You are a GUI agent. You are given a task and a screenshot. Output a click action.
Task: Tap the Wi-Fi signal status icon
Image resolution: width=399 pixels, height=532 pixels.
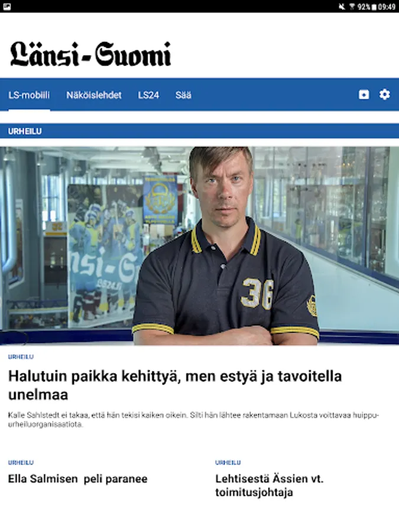tap(352, 7)
